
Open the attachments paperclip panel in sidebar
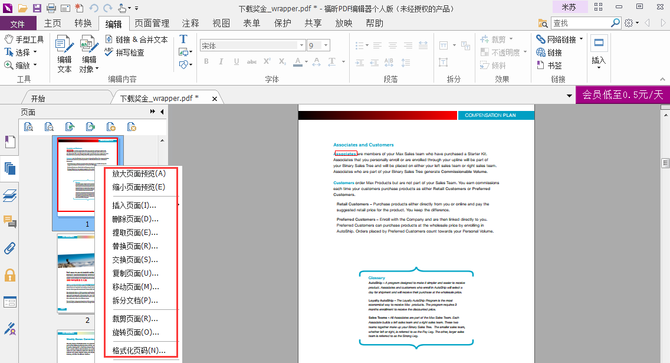pos(9,248)
